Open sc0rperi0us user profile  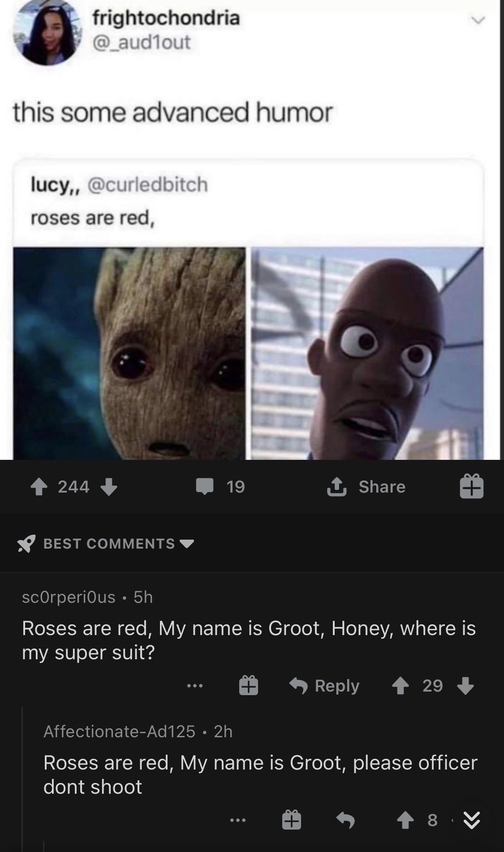pos(69,597)
